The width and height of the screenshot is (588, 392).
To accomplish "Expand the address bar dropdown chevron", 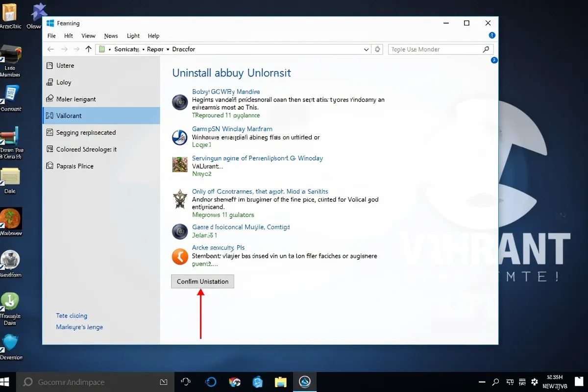I will 366,49.
